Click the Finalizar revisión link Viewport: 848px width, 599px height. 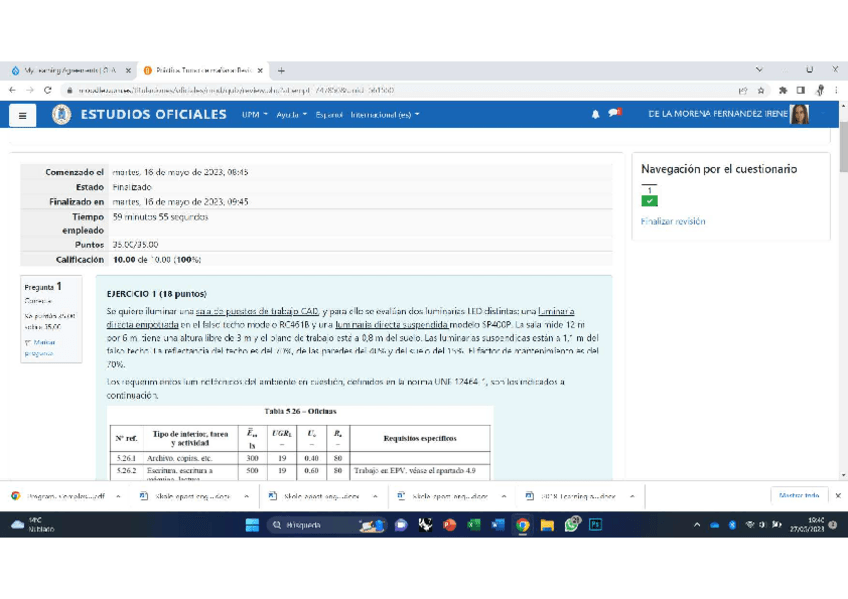tap(672, 221)
